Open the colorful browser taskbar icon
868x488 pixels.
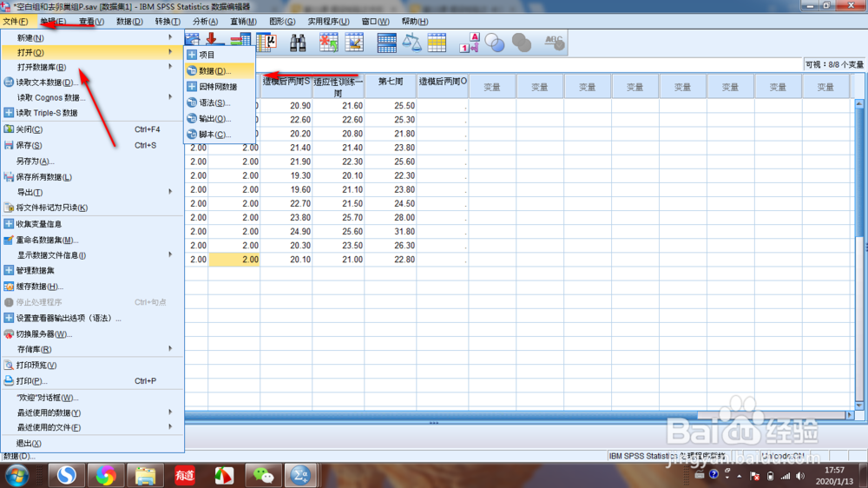point(106,475)
